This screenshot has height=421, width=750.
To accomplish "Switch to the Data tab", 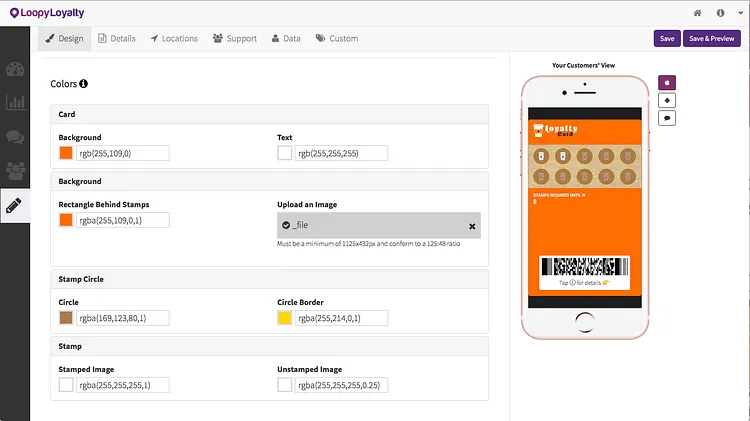I will (286, 38).
